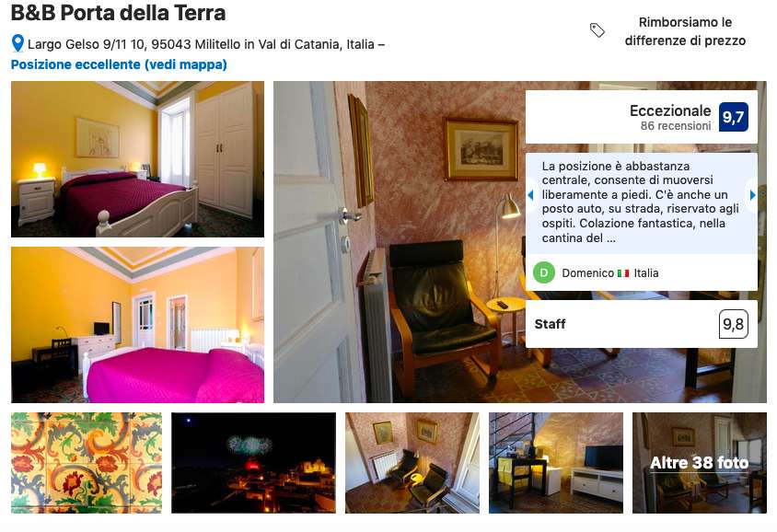Image resolution: width=777 pixels, height=532 pixels.
Task: Click the 9,7 review score badge
Action: click(734, 117)
